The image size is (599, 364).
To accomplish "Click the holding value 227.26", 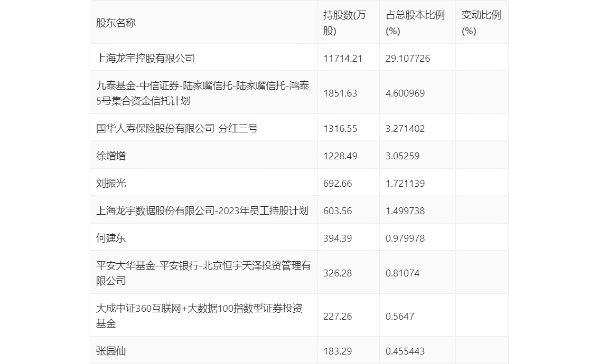I will (338, 317).
